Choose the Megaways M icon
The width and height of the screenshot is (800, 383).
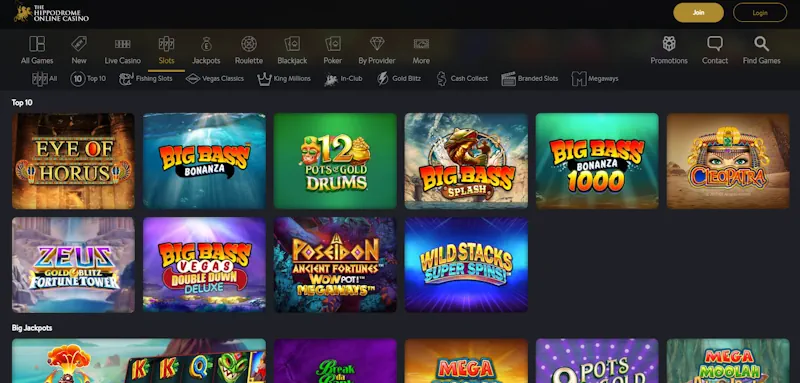point(579,79)
